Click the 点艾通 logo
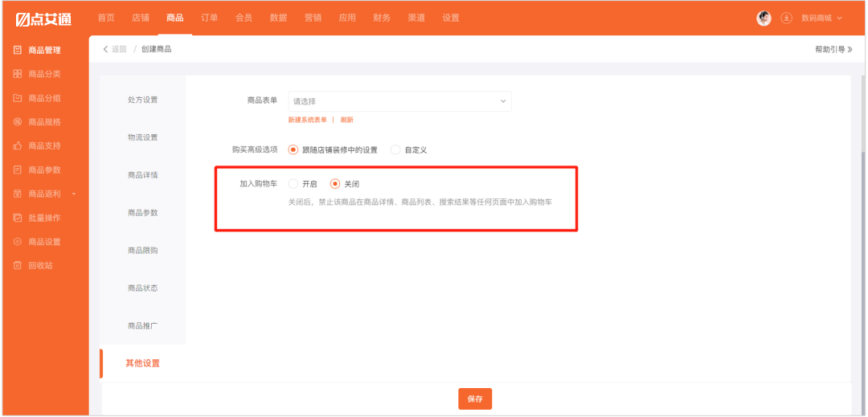868x417 pixels. (x=43, y=18)
